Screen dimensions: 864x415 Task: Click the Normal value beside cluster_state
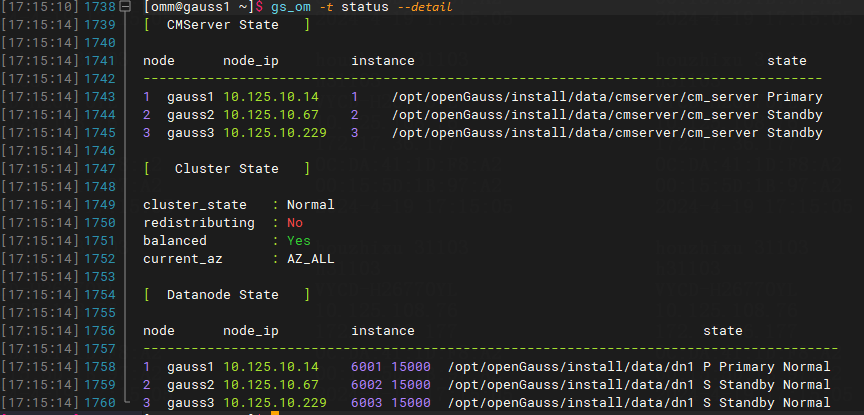pyautogui.click(x=311, y=205)
